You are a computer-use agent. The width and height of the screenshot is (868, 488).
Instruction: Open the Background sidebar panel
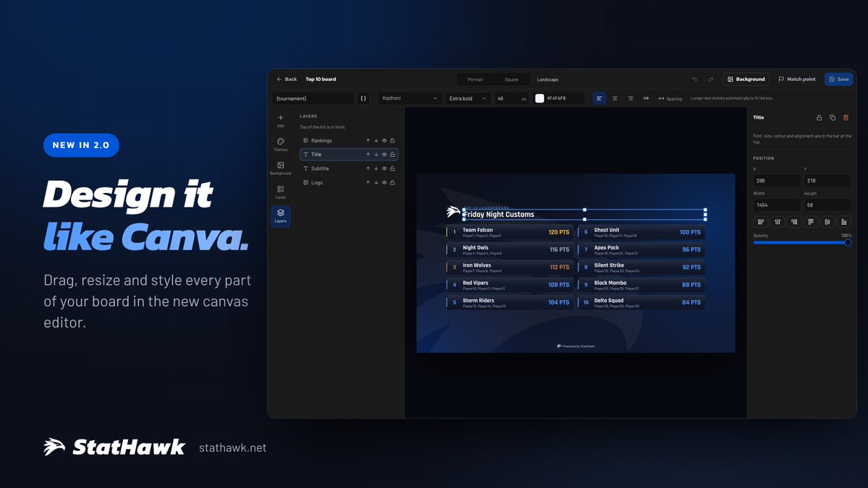tap(281, 168)
